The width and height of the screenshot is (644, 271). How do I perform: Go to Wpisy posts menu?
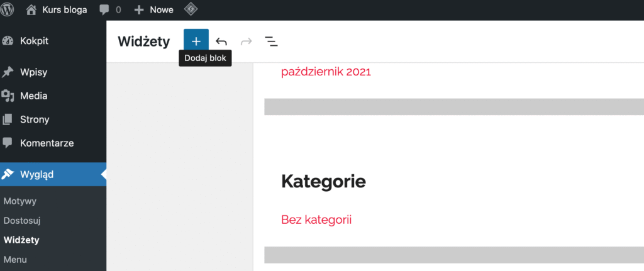33,72
